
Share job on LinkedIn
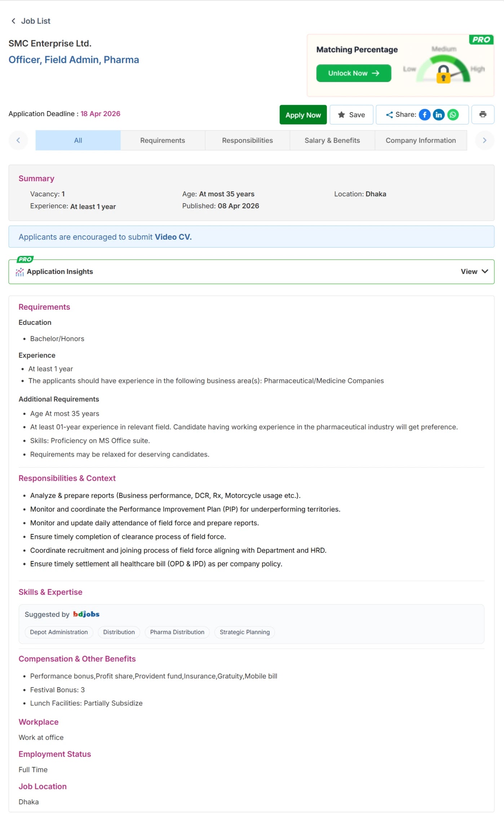click(x=438, y=115)
